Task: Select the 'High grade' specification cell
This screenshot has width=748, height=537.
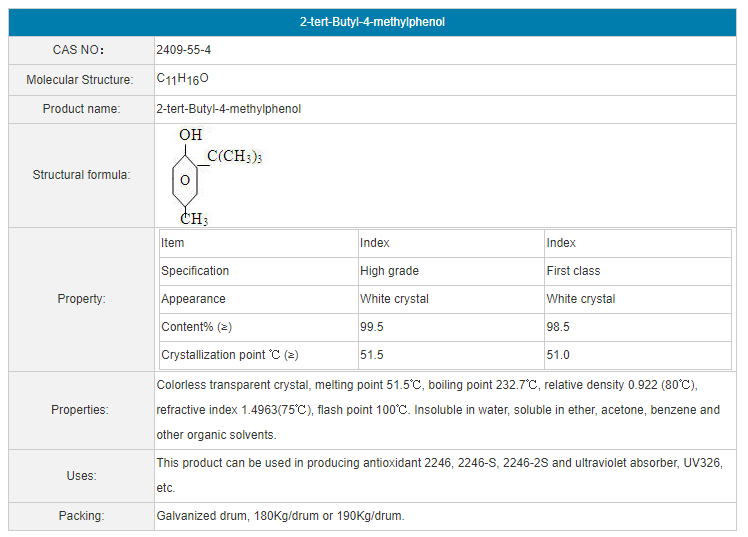Action: [x=389, y=271]
